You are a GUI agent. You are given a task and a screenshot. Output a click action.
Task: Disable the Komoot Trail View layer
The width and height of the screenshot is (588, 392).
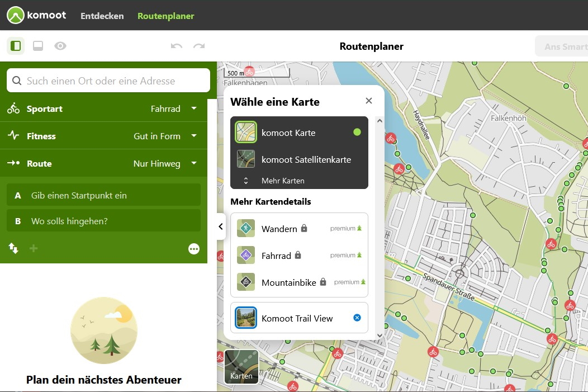click(x=357, y=318)
